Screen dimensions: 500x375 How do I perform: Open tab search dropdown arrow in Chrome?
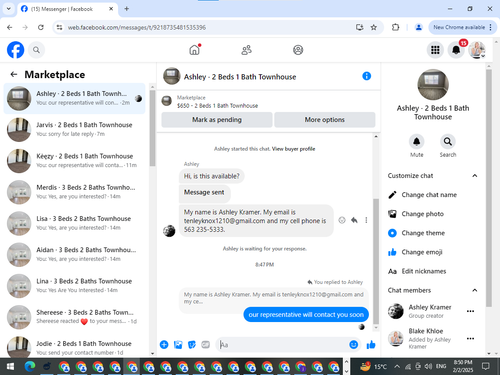[9, 9]
